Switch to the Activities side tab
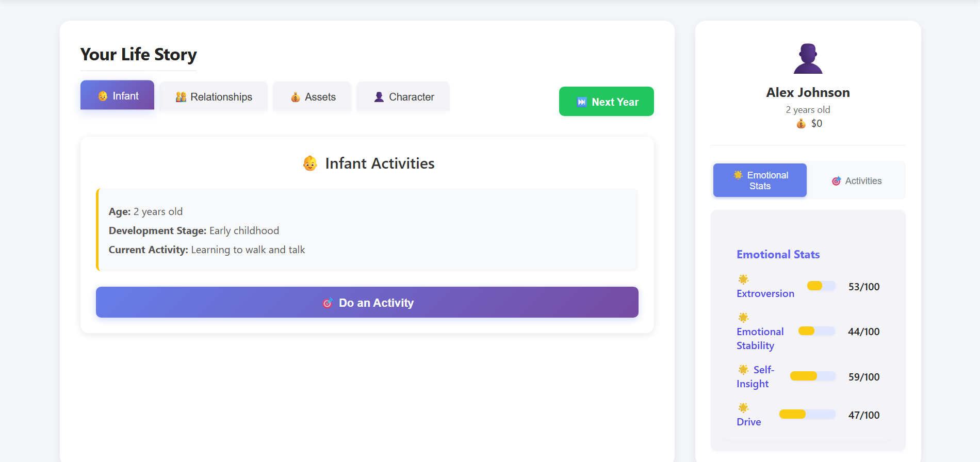This screenshot has width=980, height=462. [x=856, y=181]
